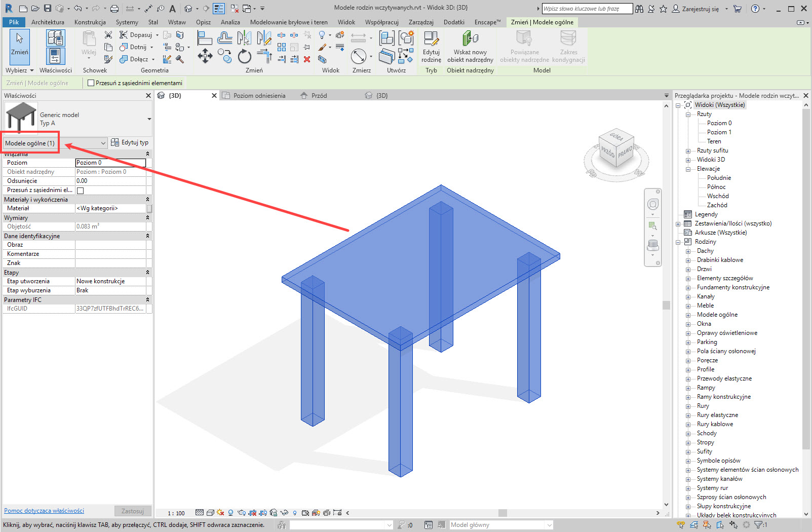Click the Rotate tool icon
This screenshot has height=532, width=812.
244,56
